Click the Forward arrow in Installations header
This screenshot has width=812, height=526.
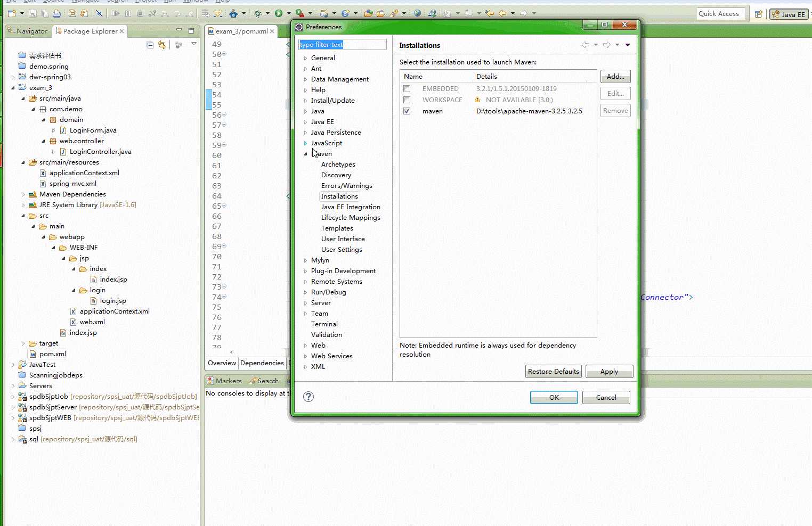[607, 45]
